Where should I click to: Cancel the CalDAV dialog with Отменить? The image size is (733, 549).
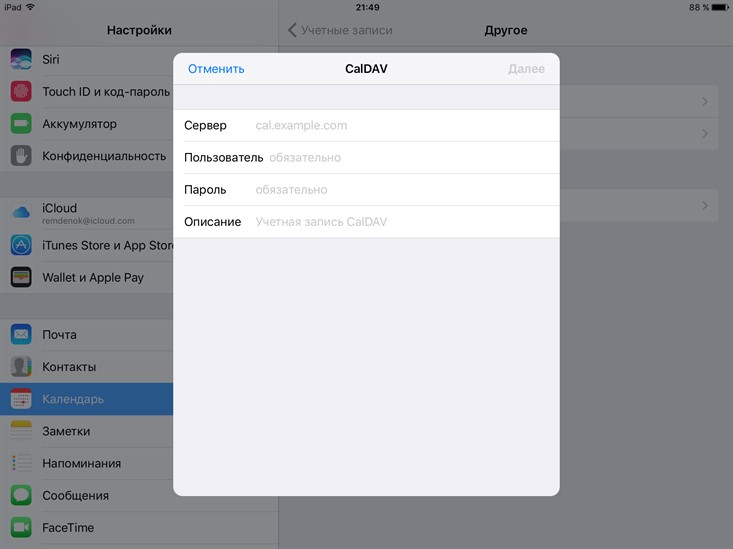click(216, 69)
